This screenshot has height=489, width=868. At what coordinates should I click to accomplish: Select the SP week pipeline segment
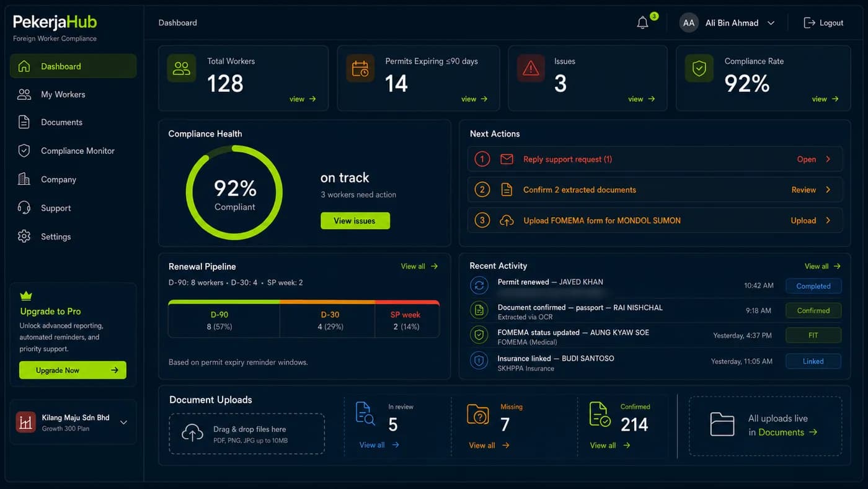[x=407, y=320]
